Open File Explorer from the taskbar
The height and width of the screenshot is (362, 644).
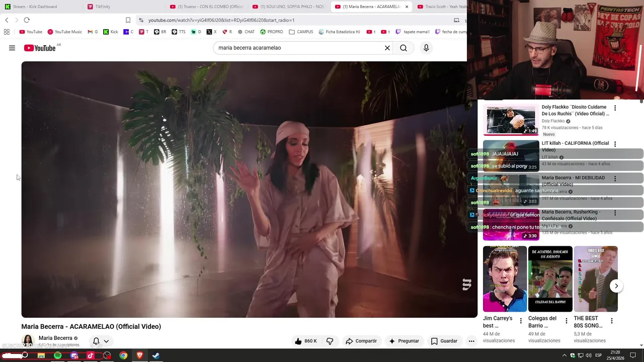(41, 355)
